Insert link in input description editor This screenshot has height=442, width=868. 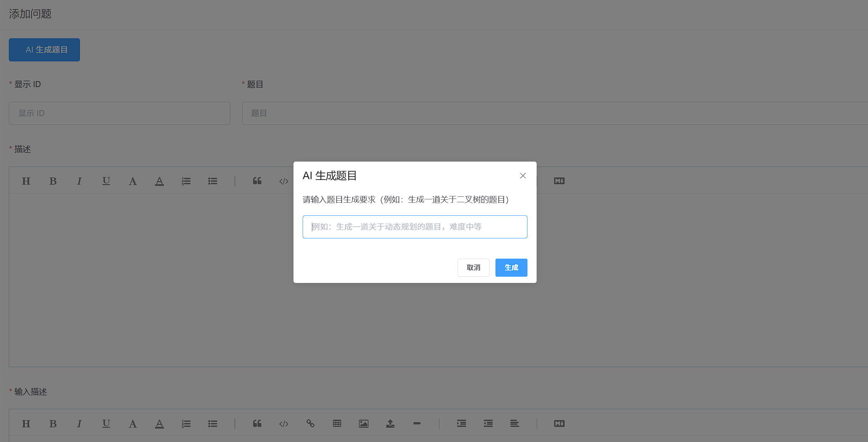pyautogui.click(x=310, y=423)
